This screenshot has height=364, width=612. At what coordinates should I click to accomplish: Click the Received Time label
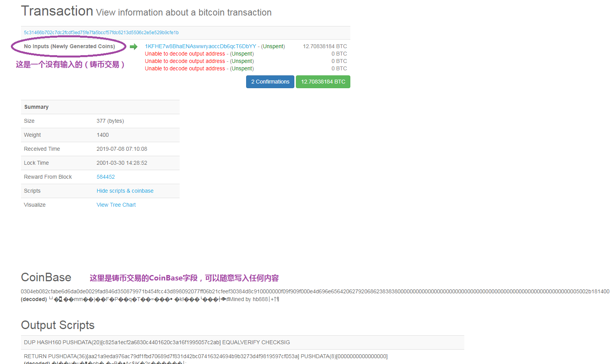click(42, 149)
